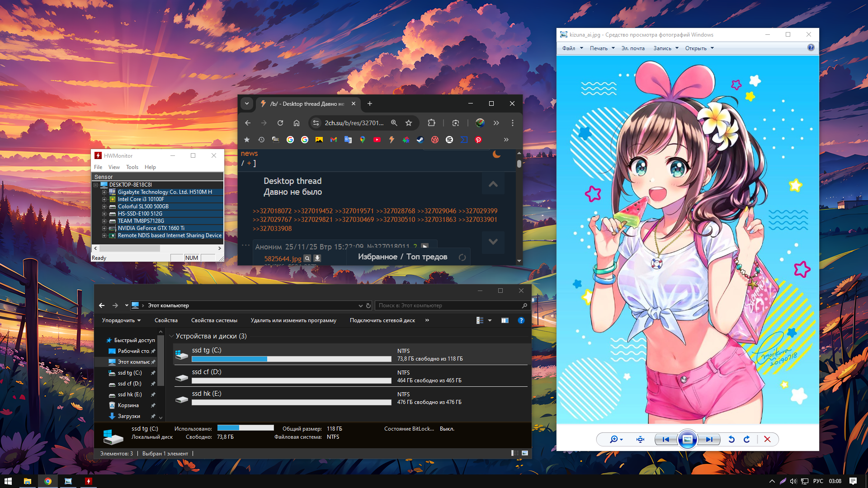Open the Steam bookmark in Chrome
This screenshot has width=868, height=488.
click(x=420, y=140)
